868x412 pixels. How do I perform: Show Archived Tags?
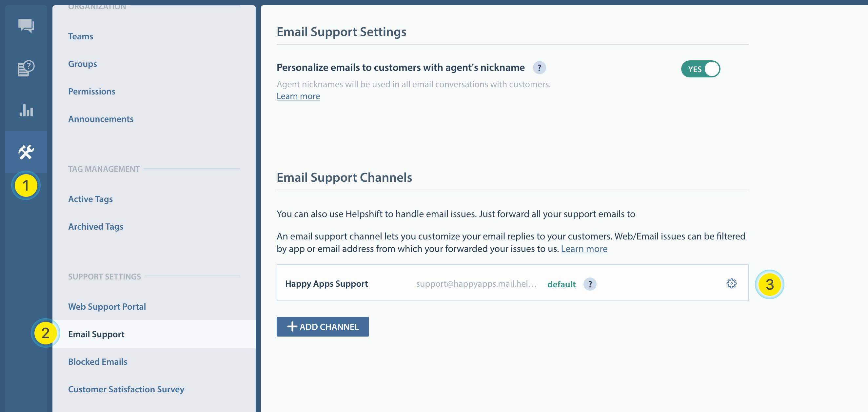pos(96,227)
